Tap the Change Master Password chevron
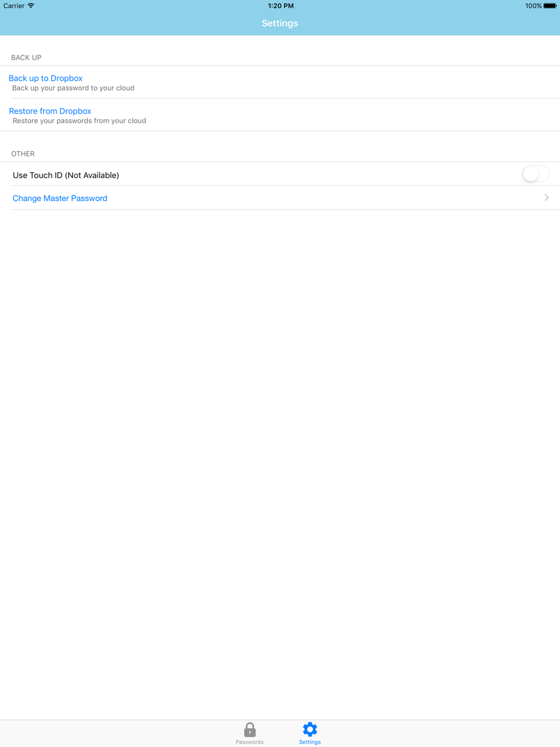 point(547,198)
